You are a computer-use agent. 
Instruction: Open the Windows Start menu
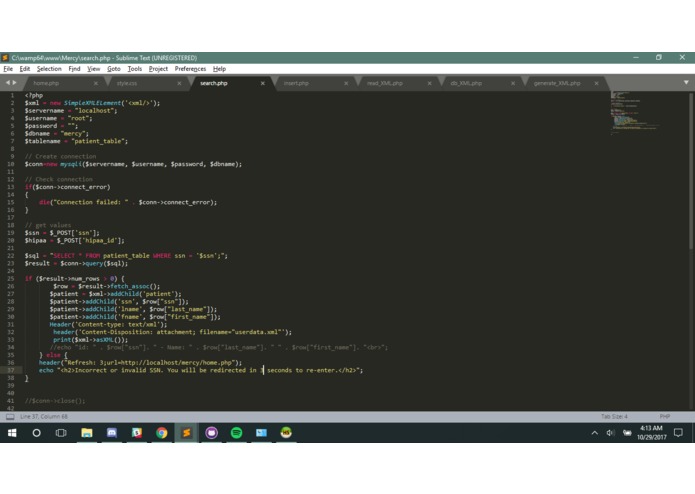(x=12, y=433)
